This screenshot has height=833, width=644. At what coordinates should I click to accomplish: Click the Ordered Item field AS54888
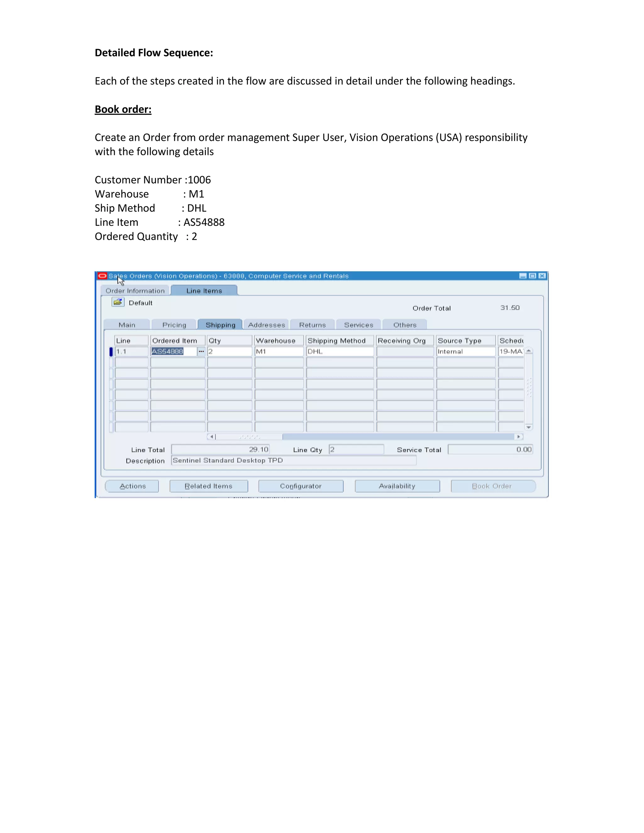pos(174,351)
